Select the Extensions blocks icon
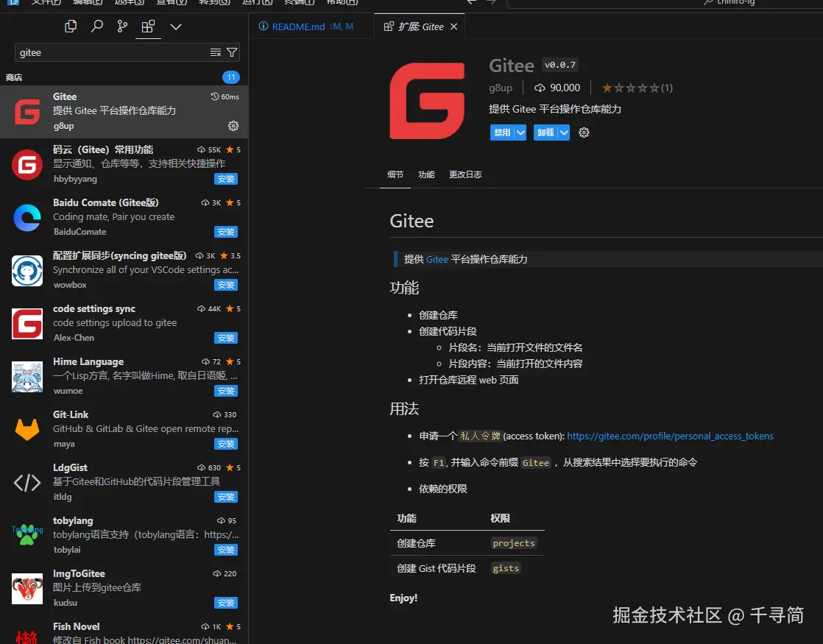The width and height of the screenshot is (823, 644). pos(148,26)
